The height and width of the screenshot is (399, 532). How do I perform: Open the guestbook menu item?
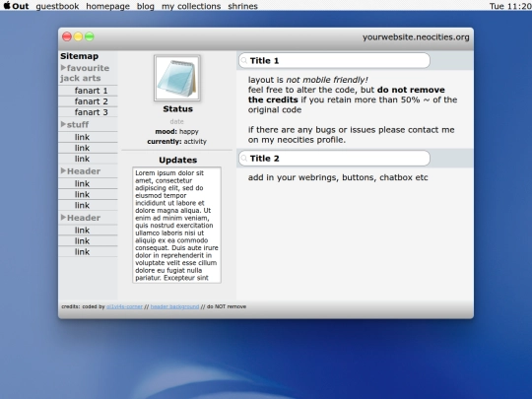point(57,6)
